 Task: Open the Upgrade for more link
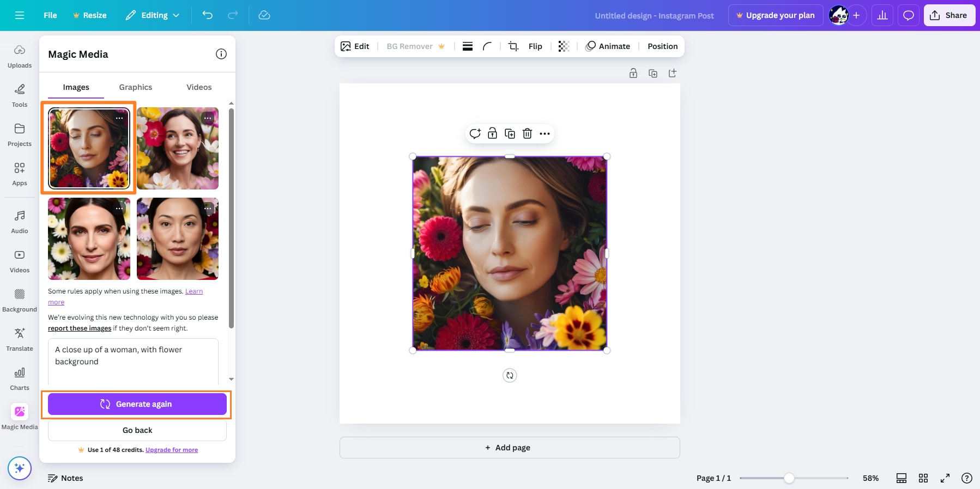click(172, 450)
